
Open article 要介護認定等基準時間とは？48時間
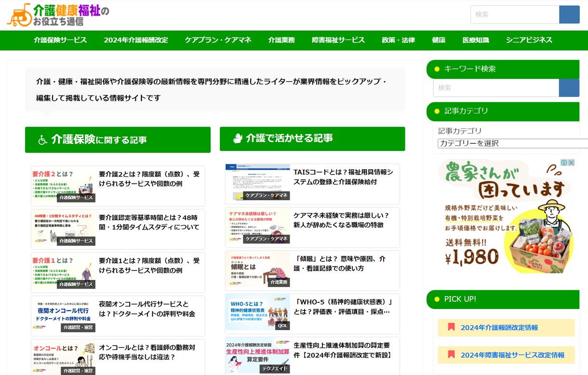coord(149,222)
